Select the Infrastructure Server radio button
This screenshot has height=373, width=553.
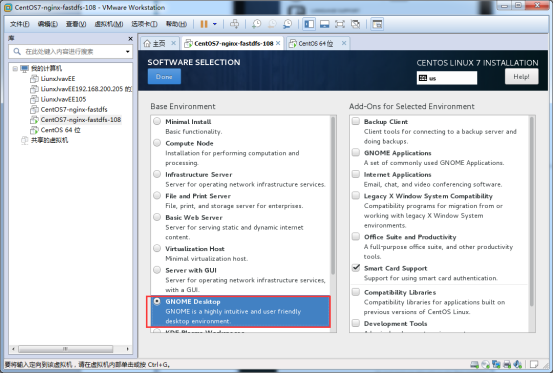pyautogui.click(x=157, y=174)
